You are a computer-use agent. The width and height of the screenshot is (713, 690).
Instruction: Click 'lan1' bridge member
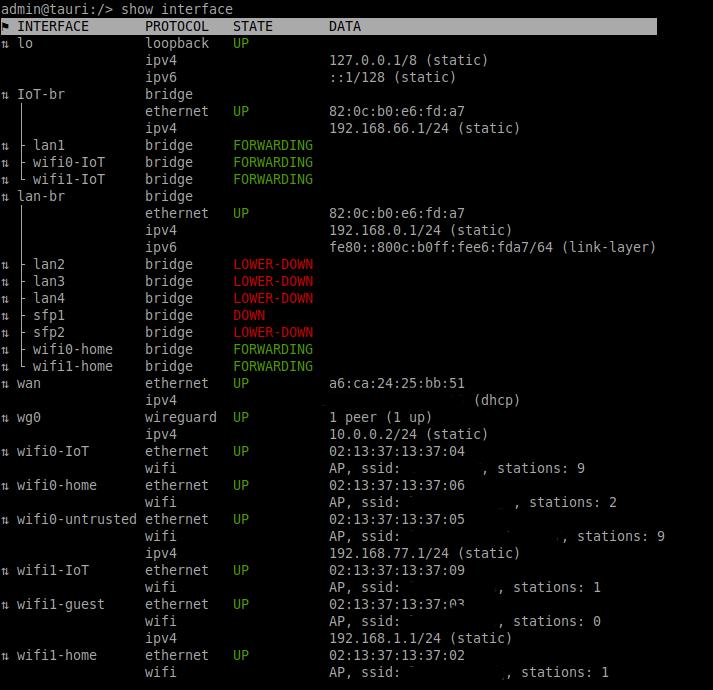49,145
